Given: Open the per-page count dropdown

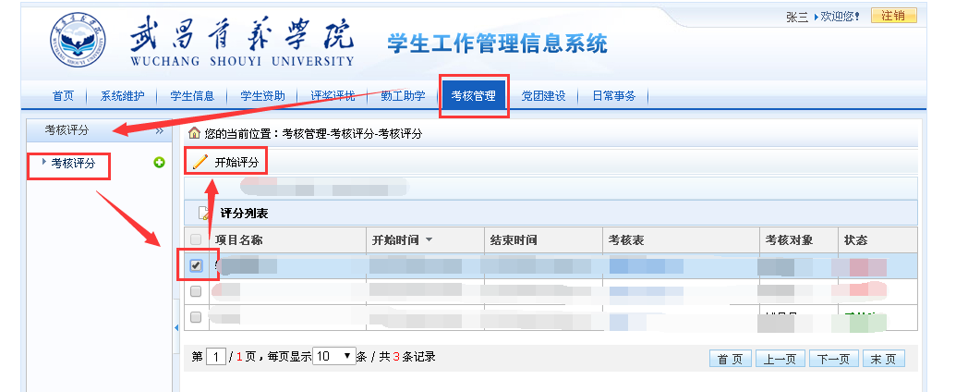Looking at the screenshot, I should coord(334,356).
